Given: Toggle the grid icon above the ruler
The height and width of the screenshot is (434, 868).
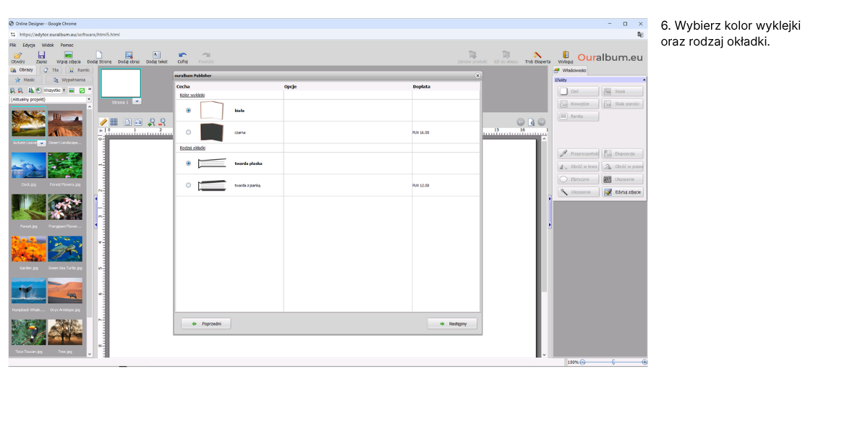Looking at the screenshot, I should point(114,122).
